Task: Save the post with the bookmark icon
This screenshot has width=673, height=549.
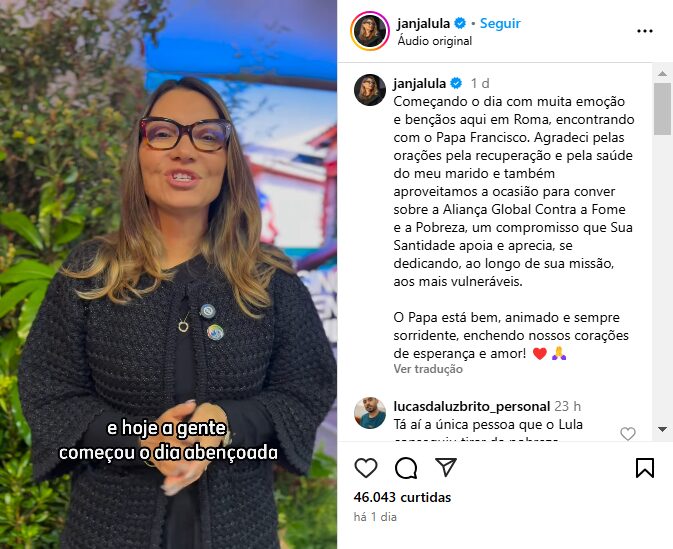Action: pos(645,468)
